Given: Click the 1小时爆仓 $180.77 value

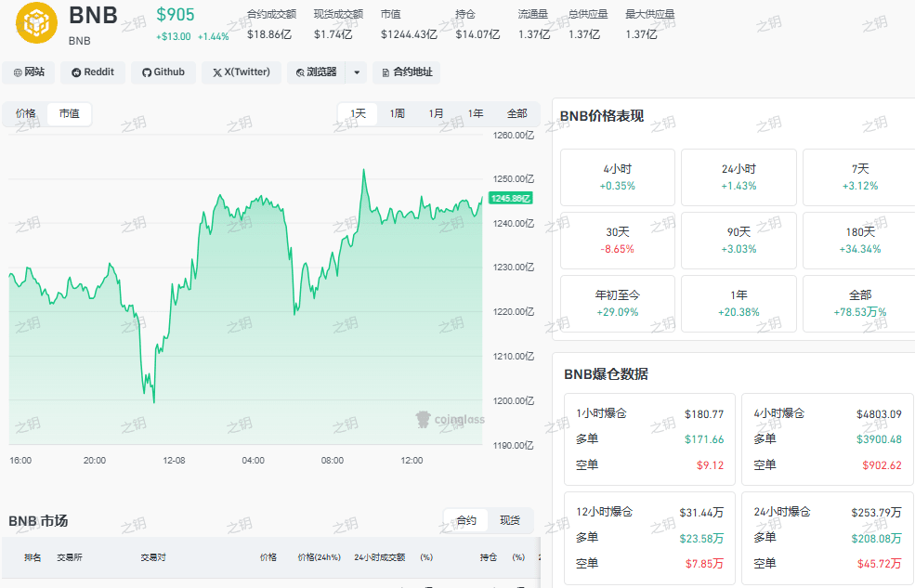Looking at the screenshot, I should [x=704, y=414].
